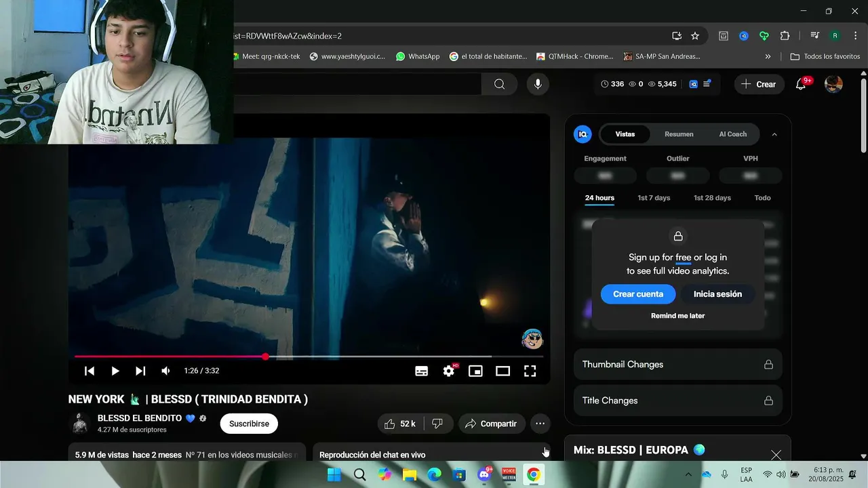Open File Explorer from the taskbar
The height and width of the screenshot is (488, 868).
(410, 474)
